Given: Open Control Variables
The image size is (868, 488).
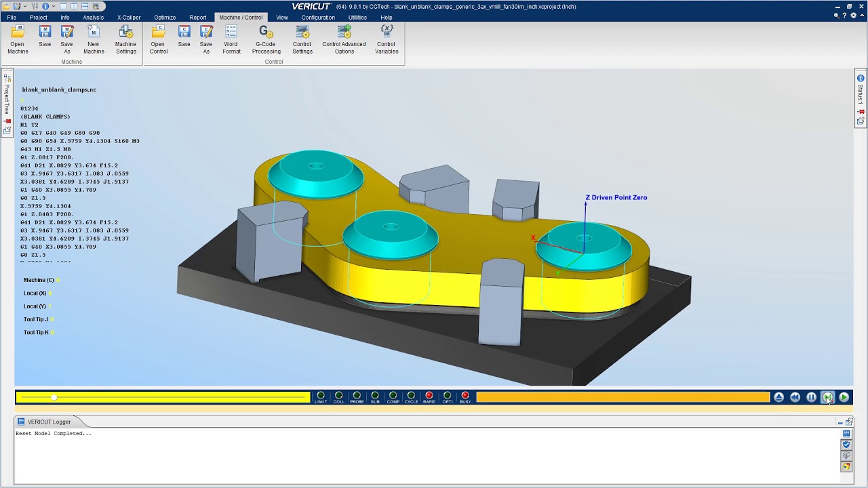Looking at the screenshot, I should [x=387, y=39].
